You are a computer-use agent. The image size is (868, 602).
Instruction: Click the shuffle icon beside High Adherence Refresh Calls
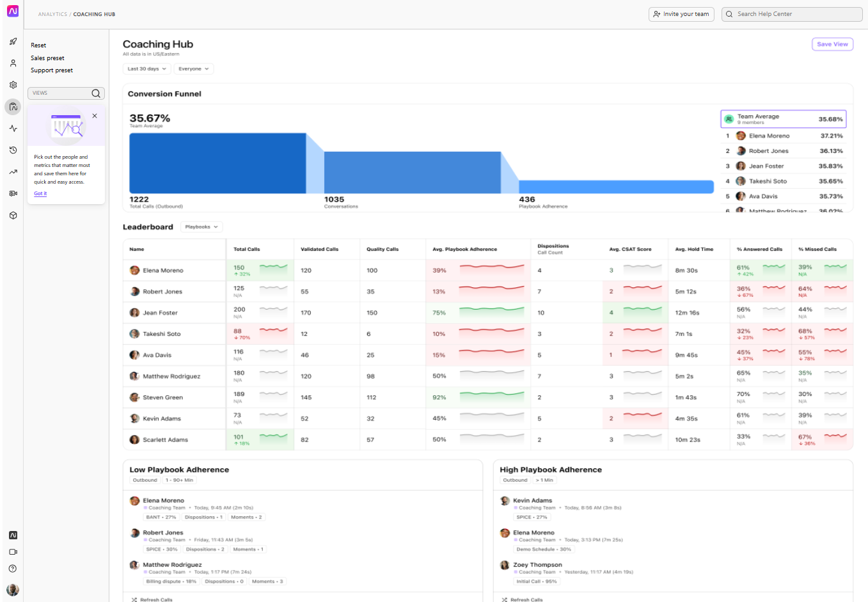pyautogui.click(x=505, y=599)
